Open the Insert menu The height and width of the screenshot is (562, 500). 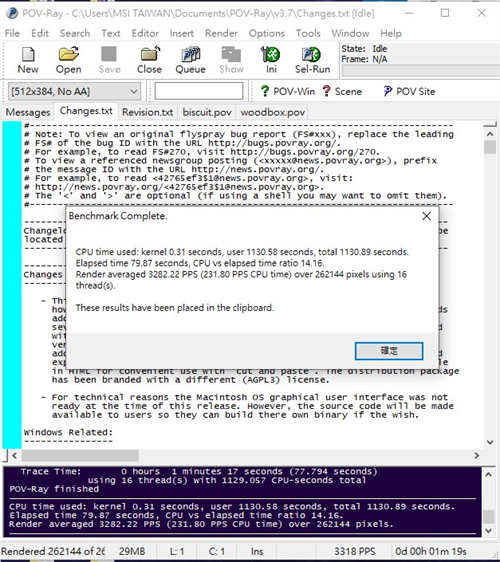pyautogui.click(x=181, y=33)
